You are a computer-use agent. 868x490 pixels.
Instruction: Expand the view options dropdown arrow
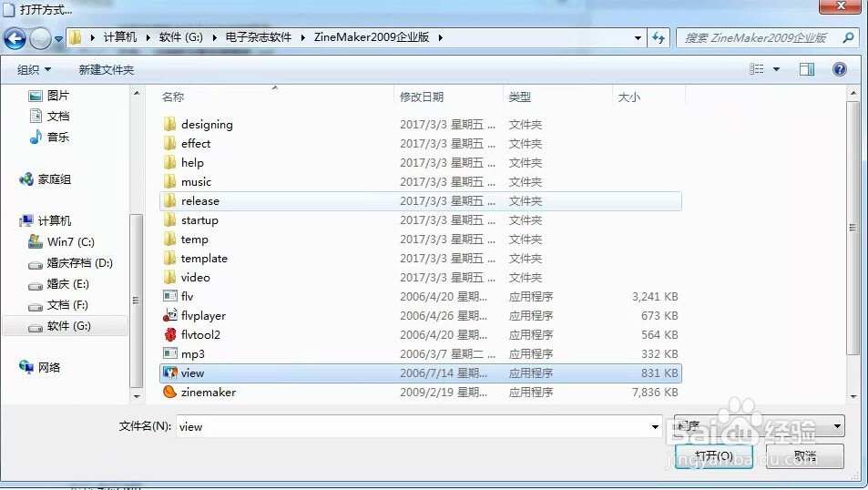click(x=776, y=69)
